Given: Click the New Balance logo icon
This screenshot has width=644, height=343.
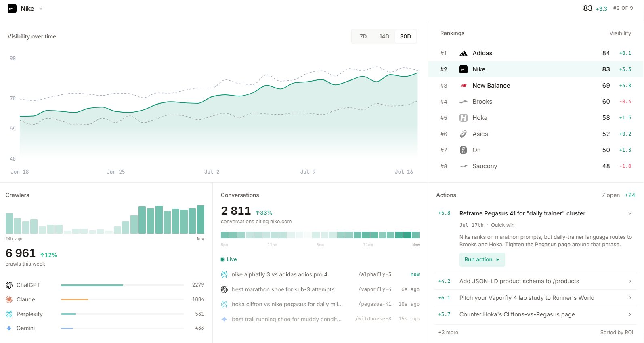Looking at the screenshot, I should coord(464,86).
